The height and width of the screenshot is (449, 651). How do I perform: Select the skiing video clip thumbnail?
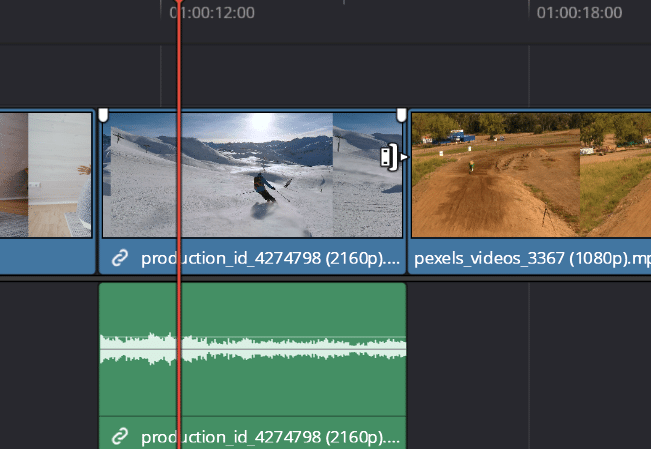[x=252, y=175]
